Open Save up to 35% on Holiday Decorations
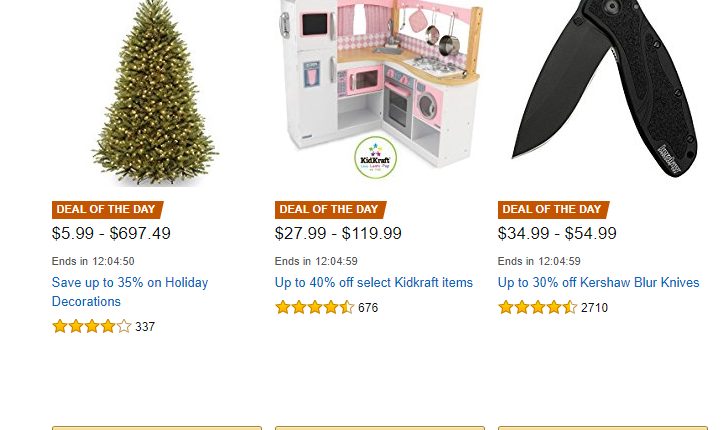 pos(130,292)
